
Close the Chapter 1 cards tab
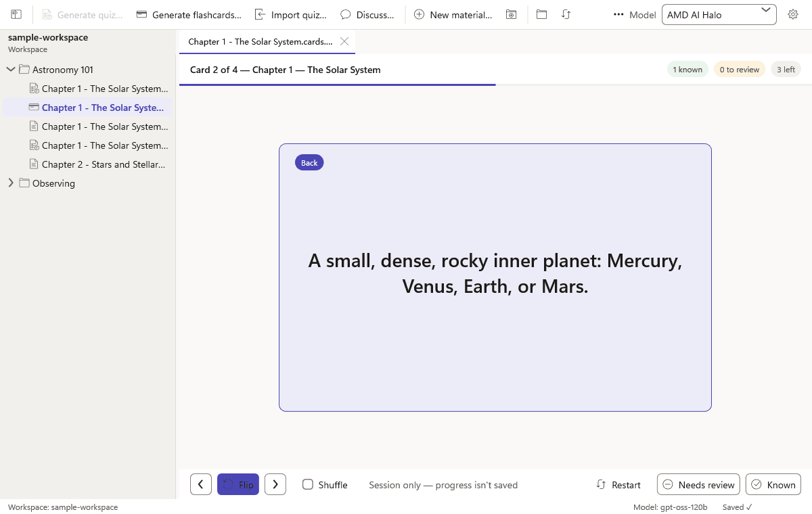coord(344,42)
